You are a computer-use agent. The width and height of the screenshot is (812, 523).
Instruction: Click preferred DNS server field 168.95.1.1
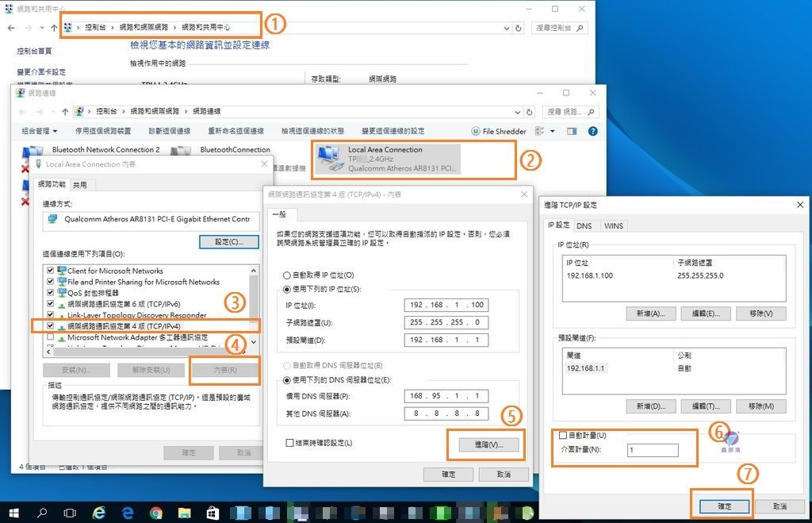point(446,396)
